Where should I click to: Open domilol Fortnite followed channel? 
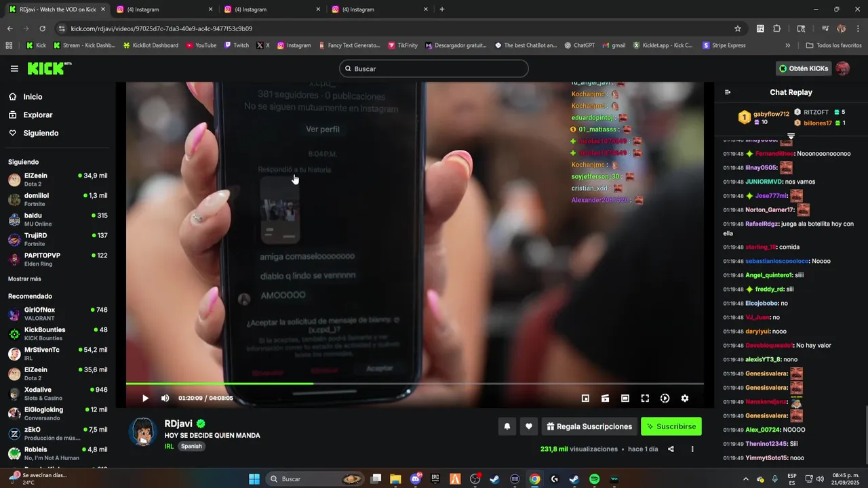click(58, 199)
